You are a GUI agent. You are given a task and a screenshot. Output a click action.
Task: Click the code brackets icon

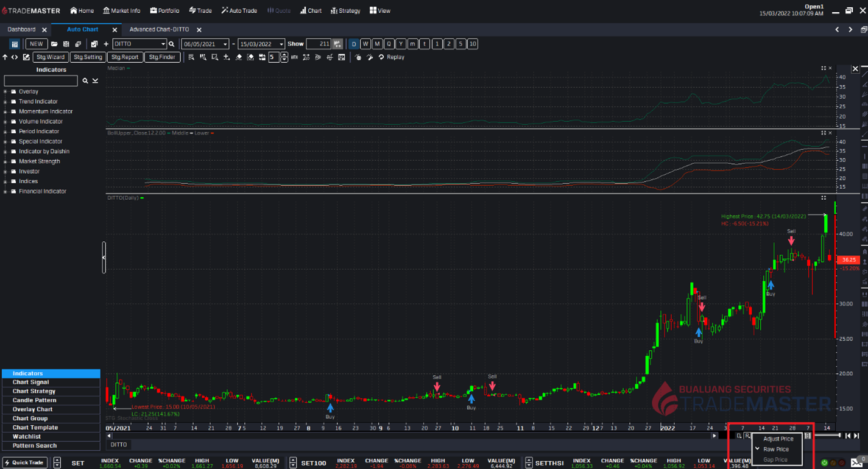coord(15,57)
